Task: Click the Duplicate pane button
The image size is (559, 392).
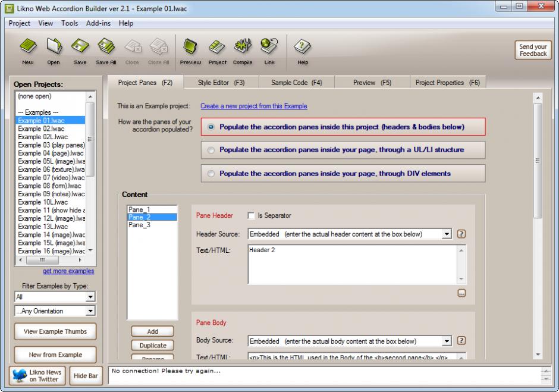Action: 153,345
